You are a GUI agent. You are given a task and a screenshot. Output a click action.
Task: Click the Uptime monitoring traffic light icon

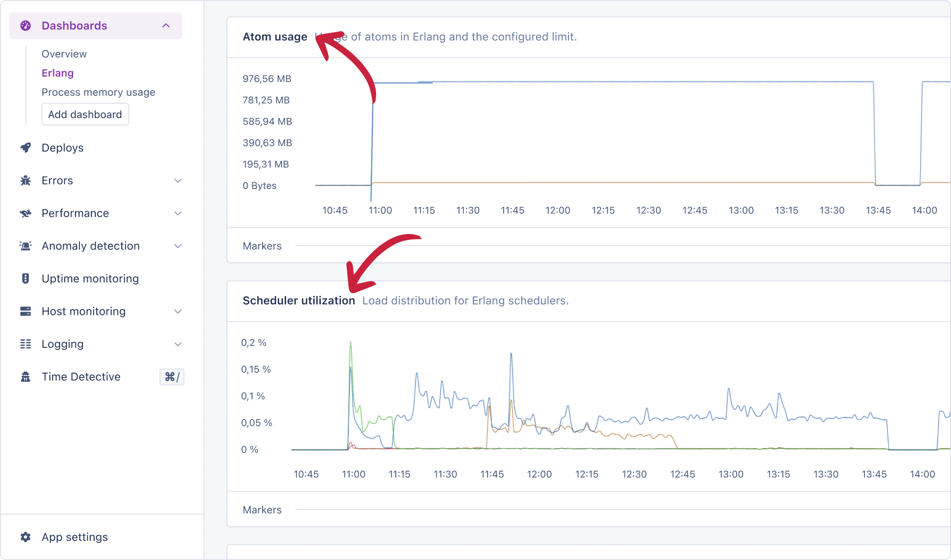[26, 279]
